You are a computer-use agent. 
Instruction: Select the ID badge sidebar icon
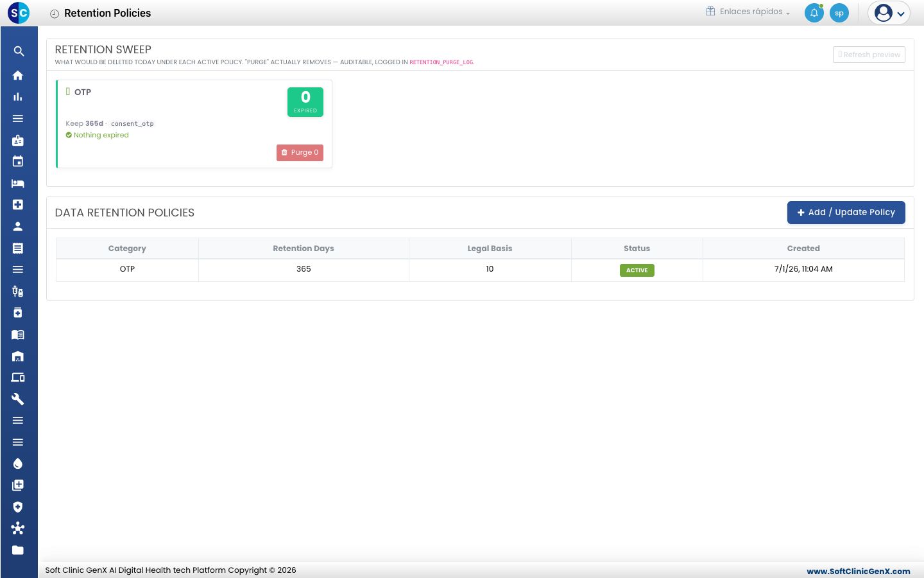point(18,140)
